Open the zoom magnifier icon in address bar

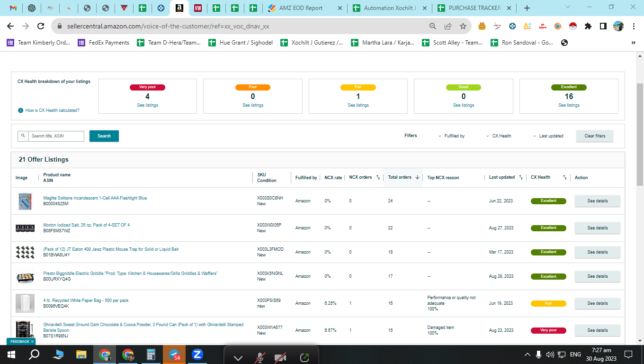(x=433, y=27)
